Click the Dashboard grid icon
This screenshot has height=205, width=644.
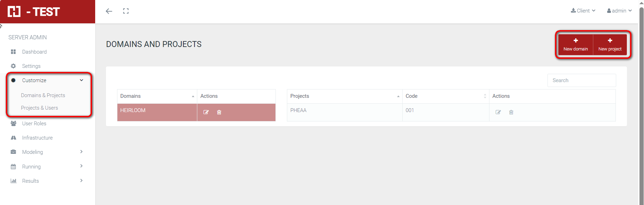pos(14,52)
